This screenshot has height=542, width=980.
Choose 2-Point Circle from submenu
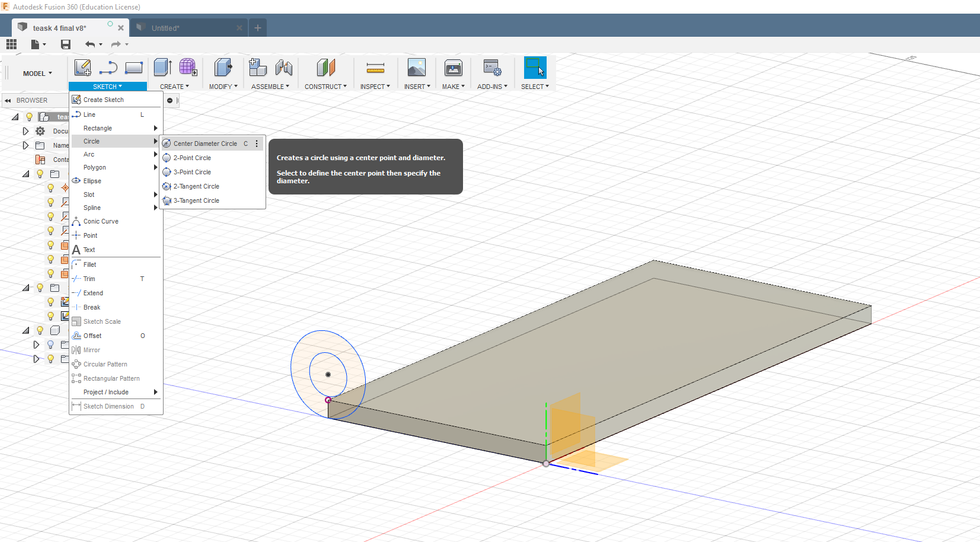pos(192,158)
